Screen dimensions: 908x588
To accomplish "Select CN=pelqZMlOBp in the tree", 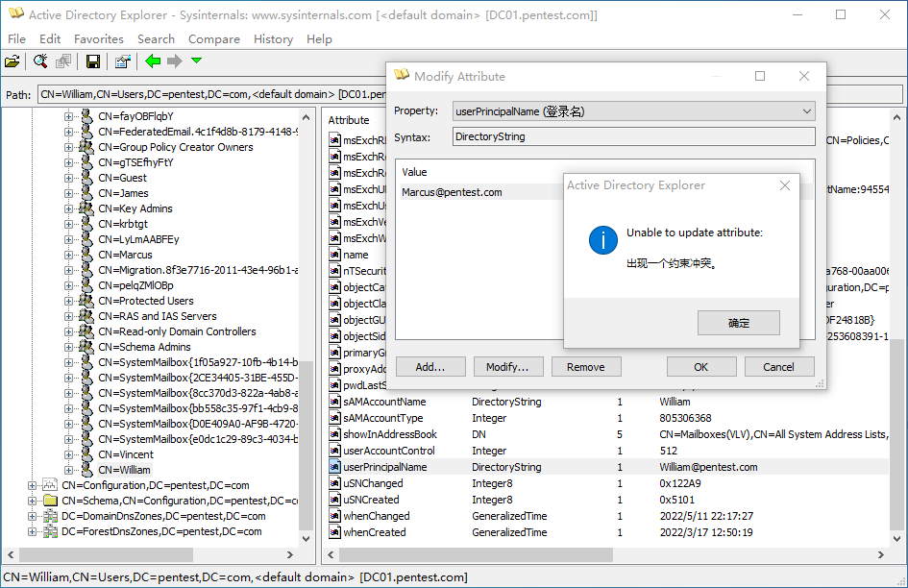I will 135,285.
